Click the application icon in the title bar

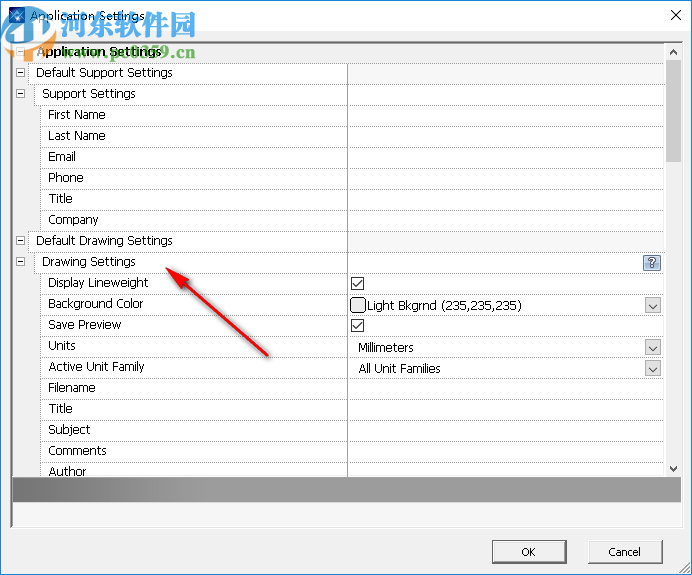pos(17,15)
